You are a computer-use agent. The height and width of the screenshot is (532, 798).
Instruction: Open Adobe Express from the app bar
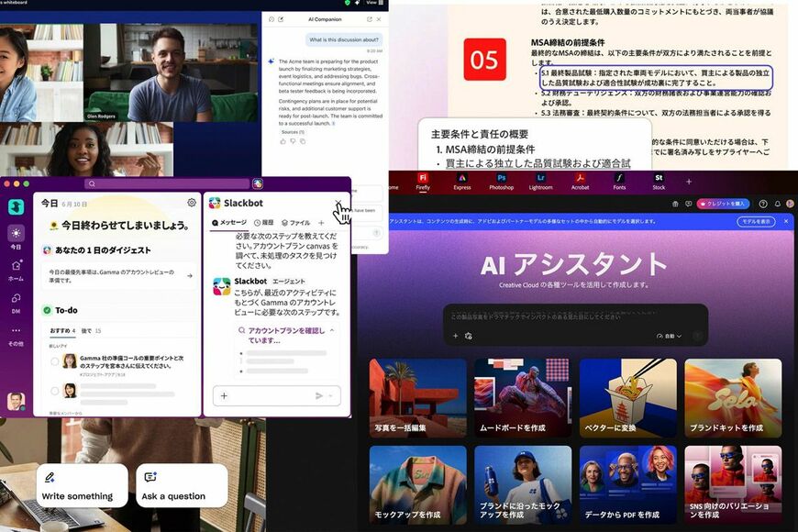(461, 181)
